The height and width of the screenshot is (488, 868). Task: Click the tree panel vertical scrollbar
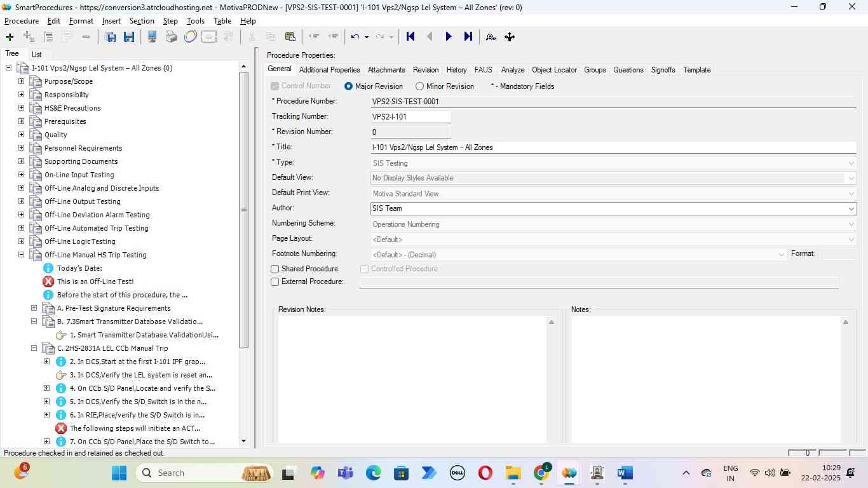(x=243, y=210)
